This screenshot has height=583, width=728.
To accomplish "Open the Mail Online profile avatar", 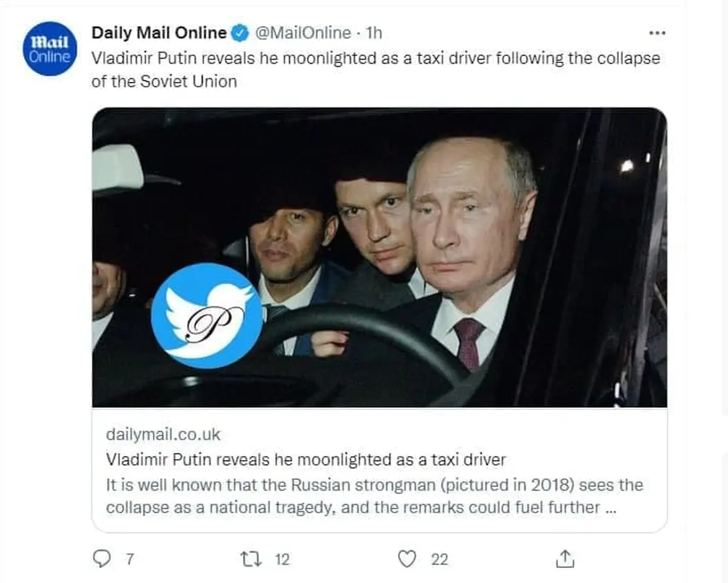I will (x=50, y=49).
